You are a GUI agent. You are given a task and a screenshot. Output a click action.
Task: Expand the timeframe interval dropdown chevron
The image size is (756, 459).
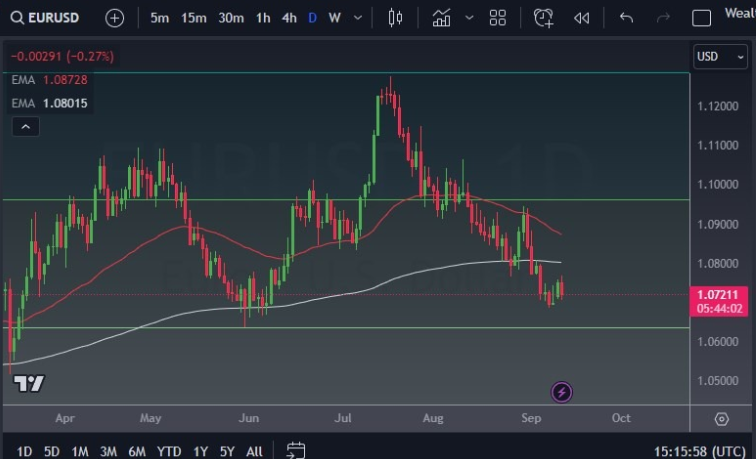358,18
